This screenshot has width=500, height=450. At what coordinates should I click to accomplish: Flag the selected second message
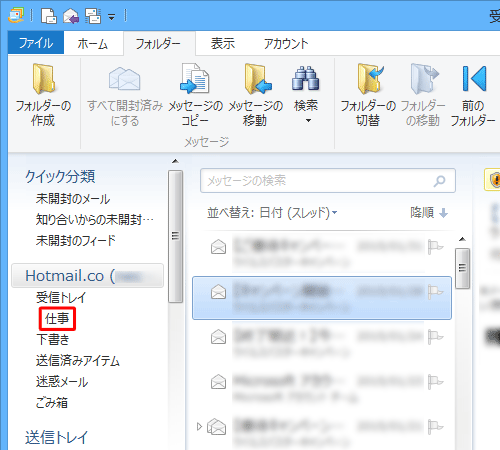pos(435,292)
